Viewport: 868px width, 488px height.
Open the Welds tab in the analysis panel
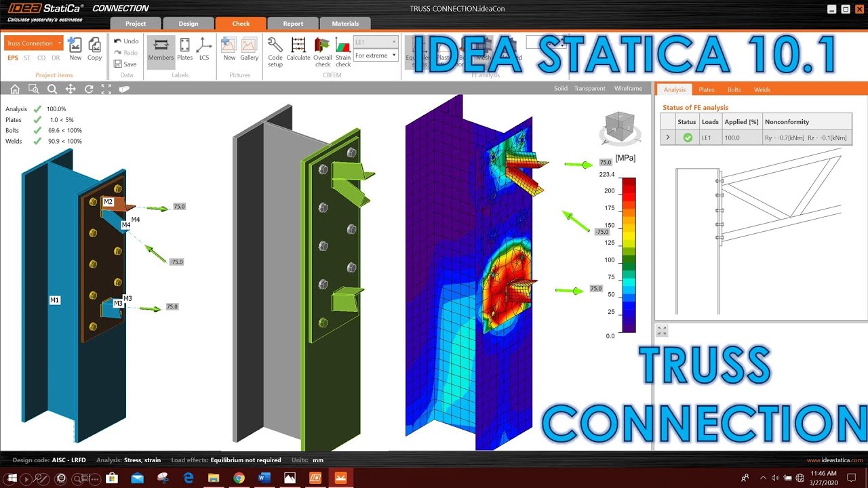[762, 89]
